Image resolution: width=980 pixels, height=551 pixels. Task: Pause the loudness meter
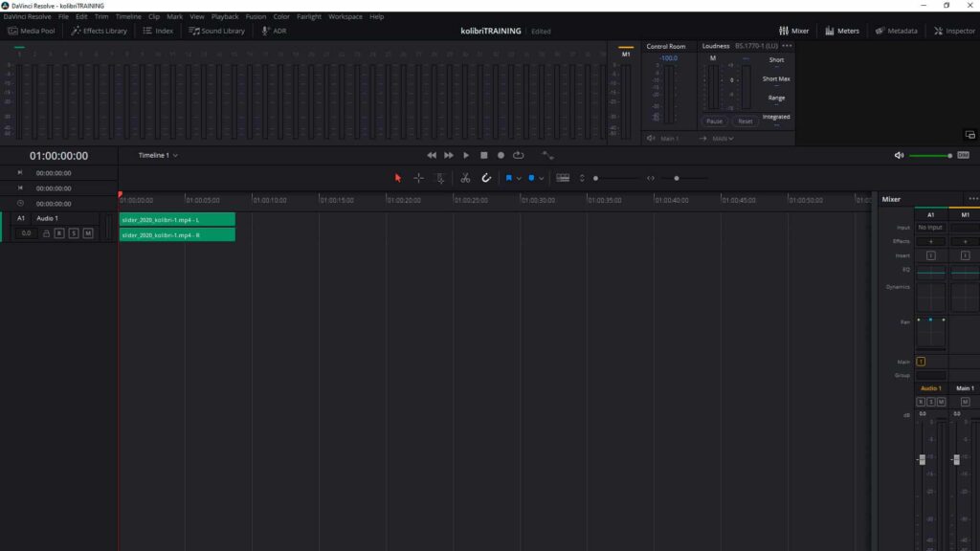click(714, 121)
